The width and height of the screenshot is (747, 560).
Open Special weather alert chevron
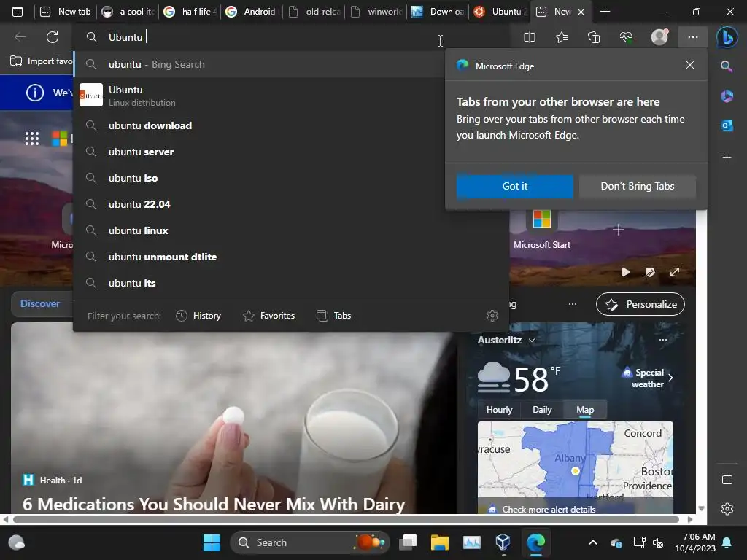[x=671, y=378]
